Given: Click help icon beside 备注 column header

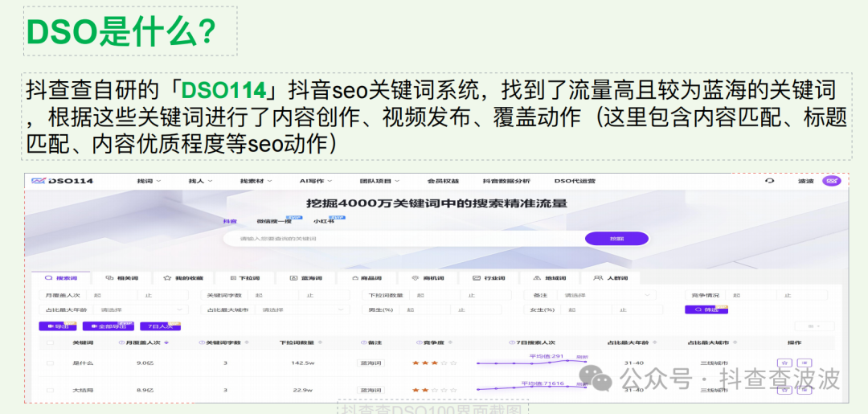Looking at the screenshot, I should [363, 343].
